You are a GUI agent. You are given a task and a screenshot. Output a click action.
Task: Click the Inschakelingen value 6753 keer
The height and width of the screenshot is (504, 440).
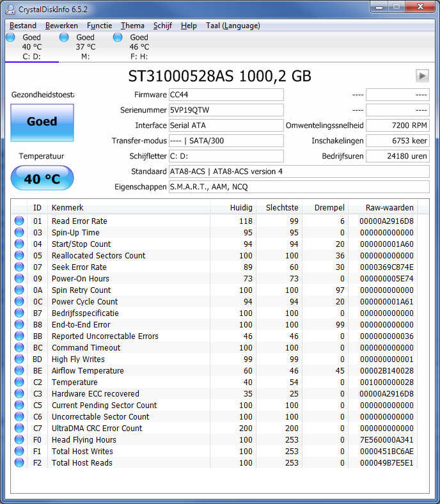pos(398,141)
